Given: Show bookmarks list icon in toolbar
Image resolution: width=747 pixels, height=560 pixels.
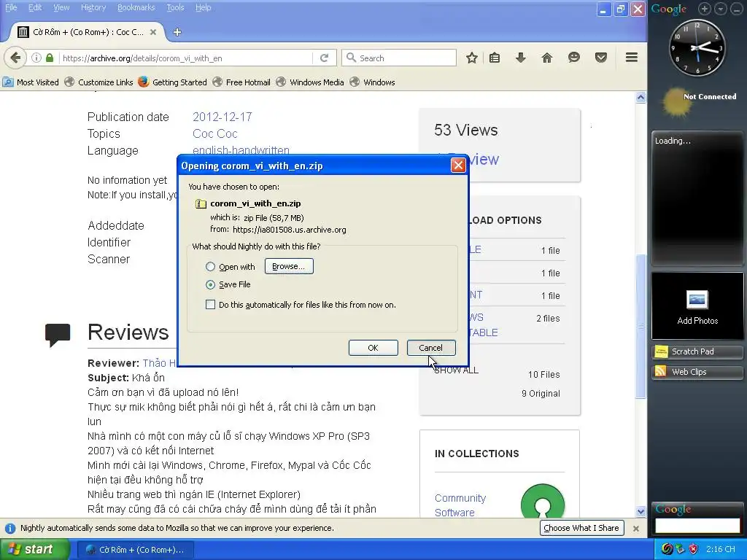Looking at the screenshot, I should [x=495, y=58].
